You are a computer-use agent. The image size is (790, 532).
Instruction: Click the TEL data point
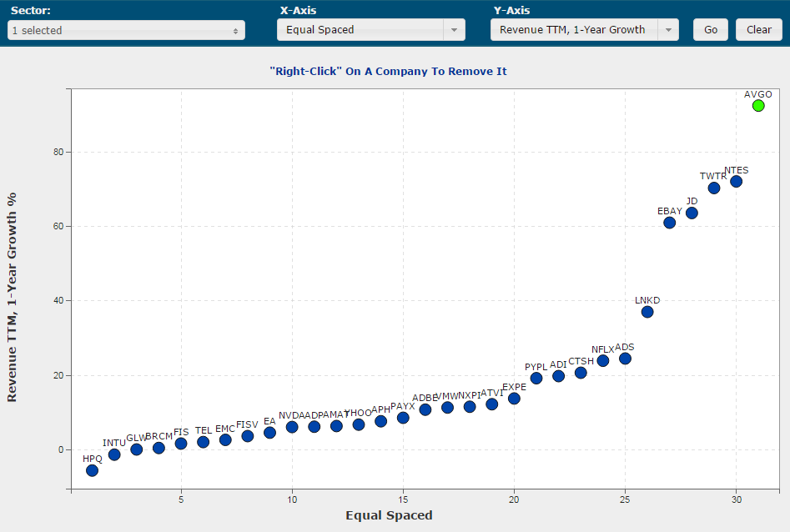click(x=203, y=442)
